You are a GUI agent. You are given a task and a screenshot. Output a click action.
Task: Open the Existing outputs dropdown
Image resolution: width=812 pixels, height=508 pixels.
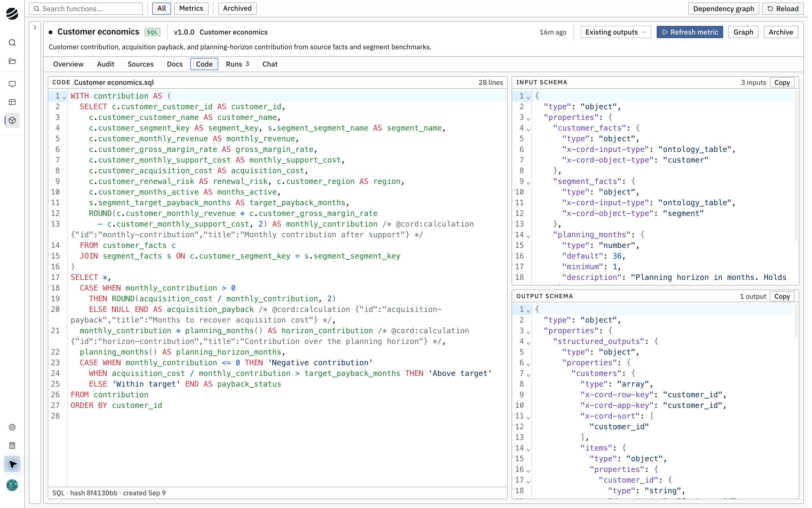(x=615, y=32)
